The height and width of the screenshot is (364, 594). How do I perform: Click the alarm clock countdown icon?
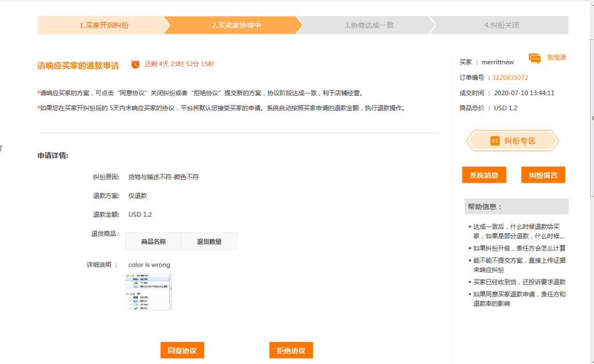point(135,64)
